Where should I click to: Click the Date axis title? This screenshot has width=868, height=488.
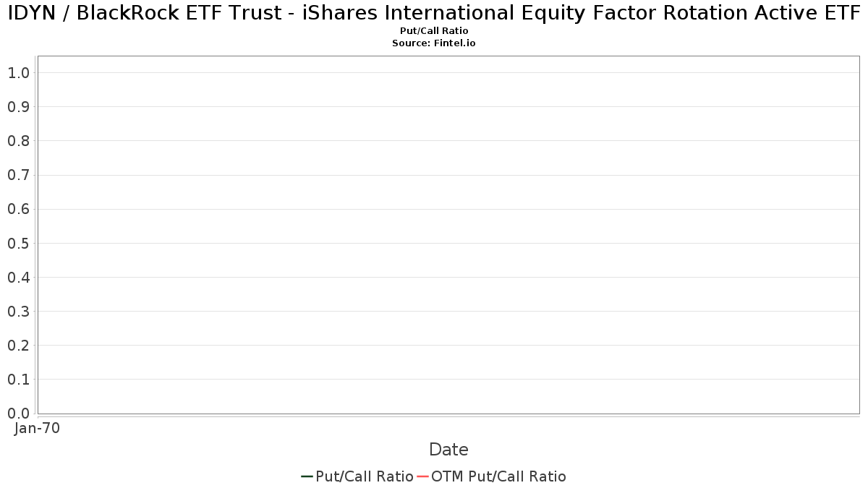click(x=448, y=450)
